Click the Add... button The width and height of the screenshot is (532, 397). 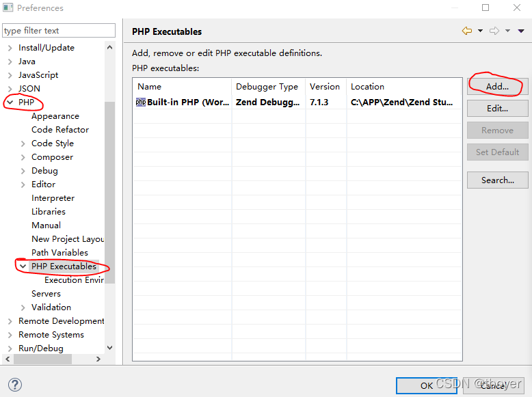point(497,87)
